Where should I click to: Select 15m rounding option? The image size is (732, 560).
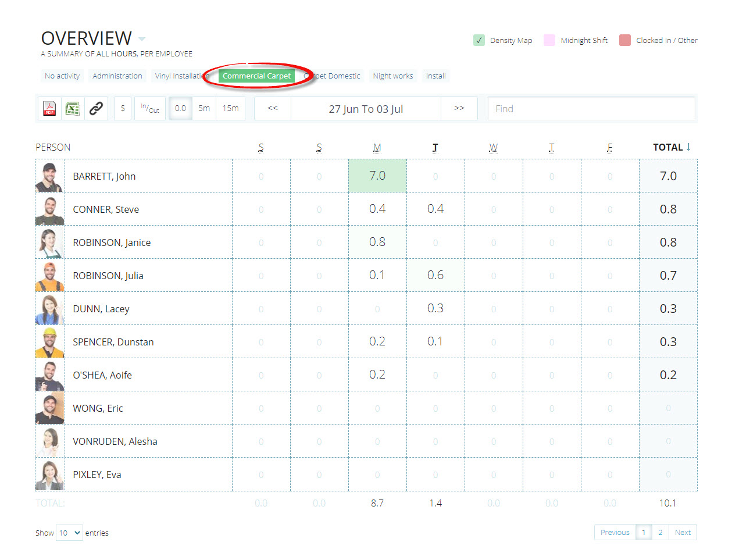(230, 109)
